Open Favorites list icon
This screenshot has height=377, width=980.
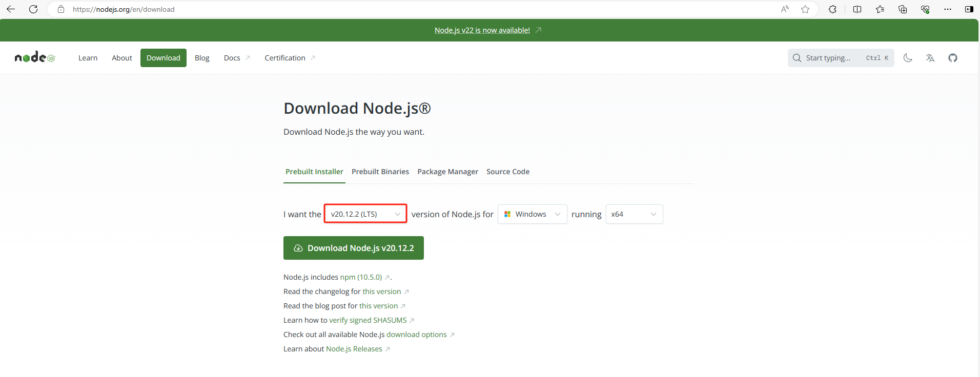click(x=880, y=9)
